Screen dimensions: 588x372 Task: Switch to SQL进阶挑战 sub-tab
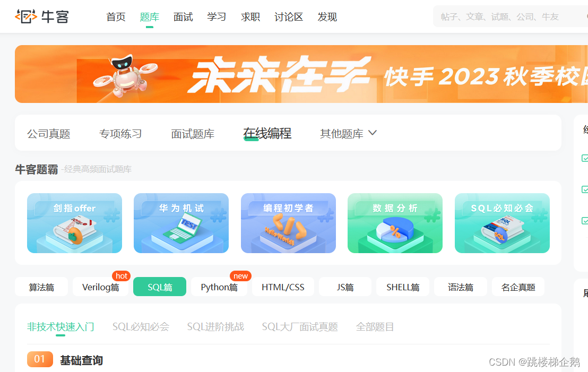pos(215,326)
